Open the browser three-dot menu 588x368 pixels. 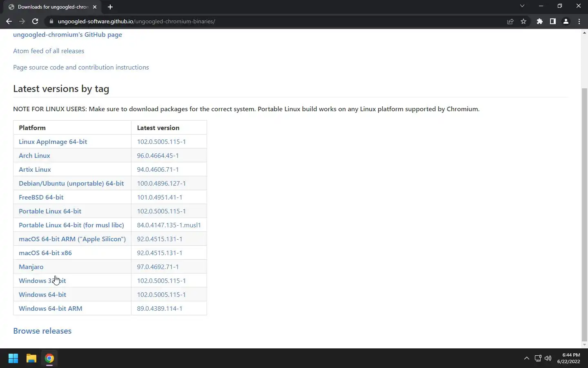(579, 21)
